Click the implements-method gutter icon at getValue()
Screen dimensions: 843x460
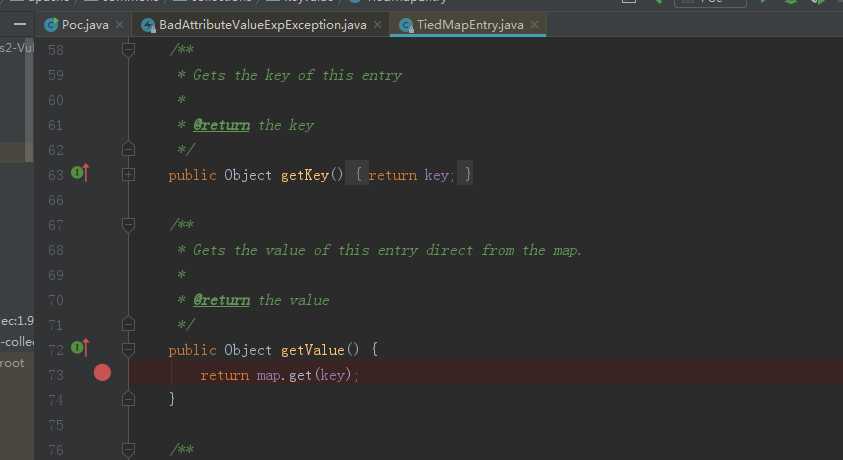[80, 348]
